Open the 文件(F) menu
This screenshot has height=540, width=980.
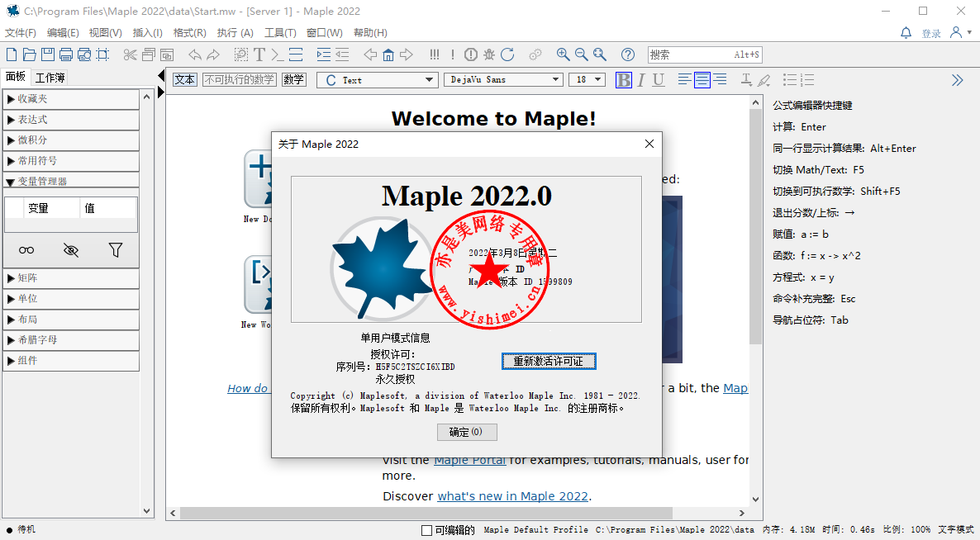pos(21,32)
